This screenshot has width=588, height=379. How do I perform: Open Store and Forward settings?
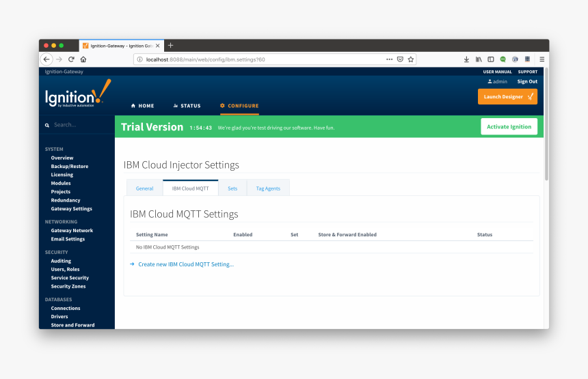coord(72,325)
